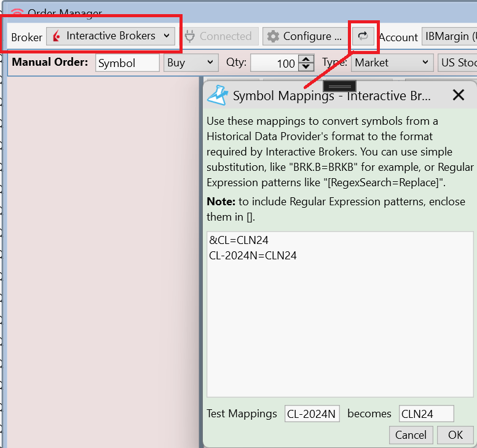Confirm mappings with the OK button
This screenshot has width=477, height=448.
coord(455,435)
